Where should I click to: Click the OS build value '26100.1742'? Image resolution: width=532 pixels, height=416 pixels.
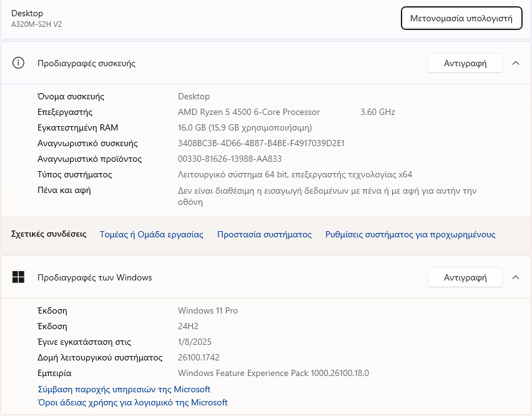[199, 357]
